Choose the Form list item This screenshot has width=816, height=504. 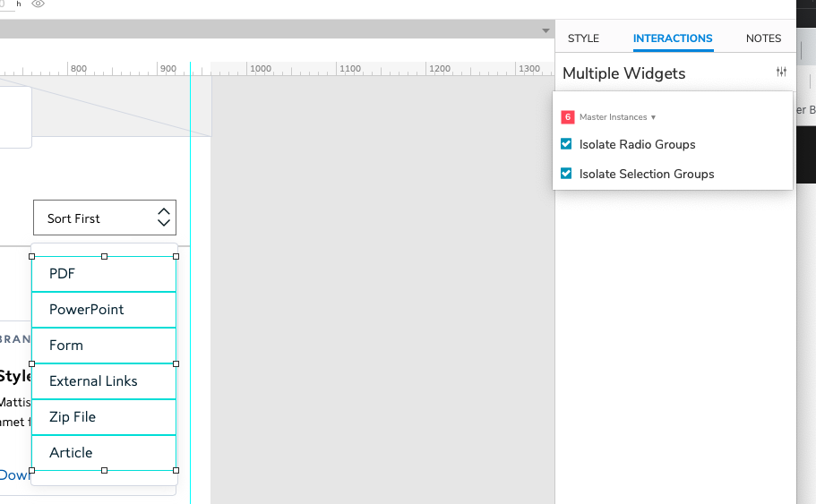coord(104,346)
